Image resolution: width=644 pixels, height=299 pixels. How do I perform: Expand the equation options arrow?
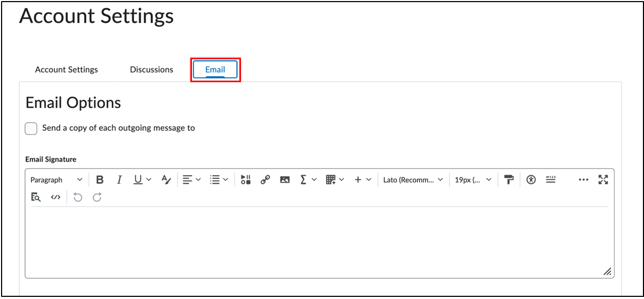[x=314, y=180]
